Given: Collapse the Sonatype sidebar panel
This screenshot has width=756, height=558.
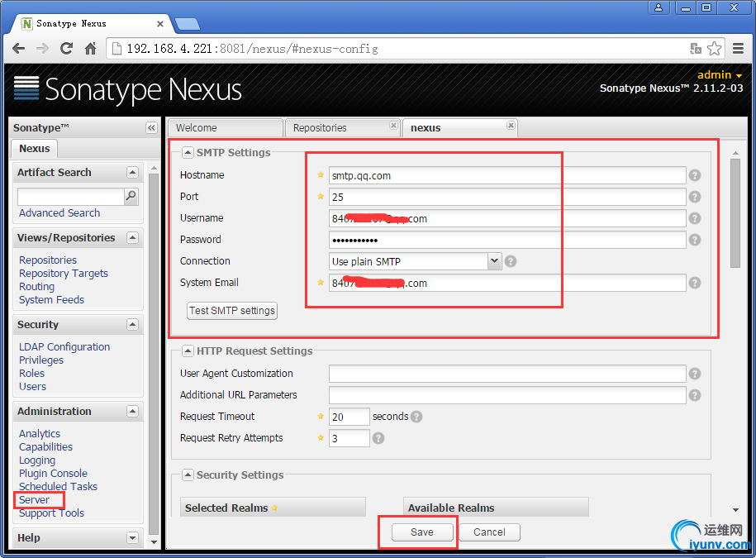Looking at the screenshot, I should click(151, 128).
